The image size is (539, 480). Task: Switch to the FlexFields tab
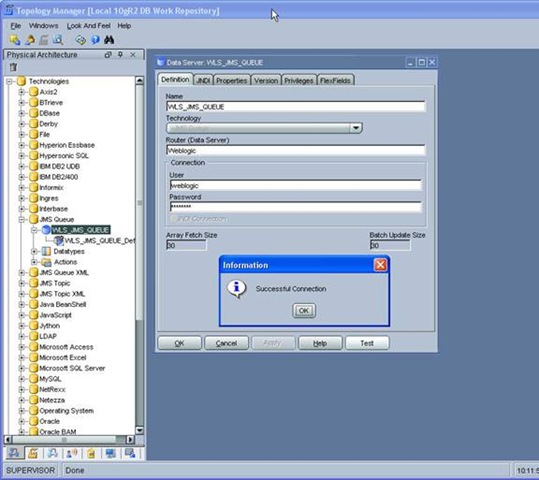[335, 80]
